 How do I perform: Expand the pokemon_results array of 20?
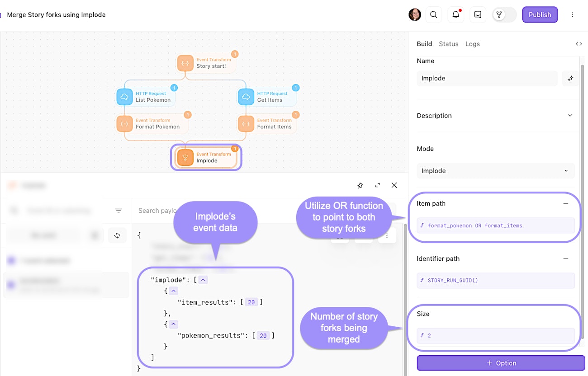pyautogui.click(x=263, y=335)
